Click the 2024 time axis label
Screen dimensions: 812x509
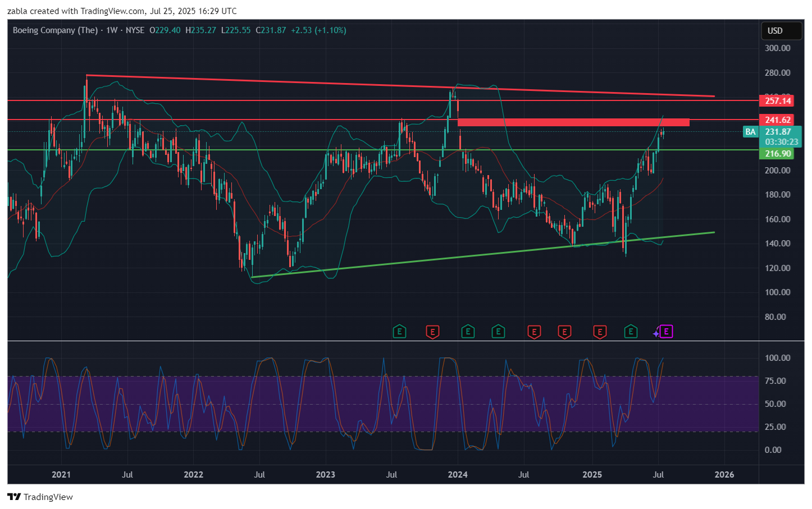(x=458, y=475)
